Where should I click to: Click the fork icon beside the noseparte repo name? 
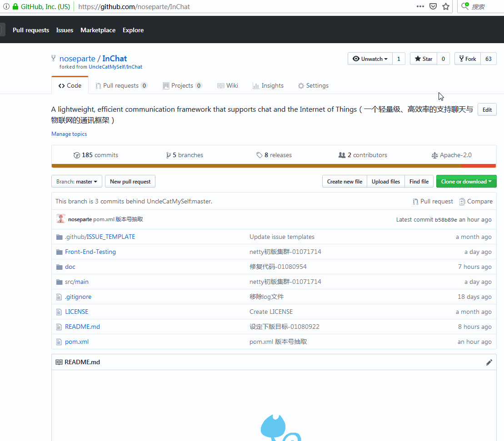pos(53,58)
